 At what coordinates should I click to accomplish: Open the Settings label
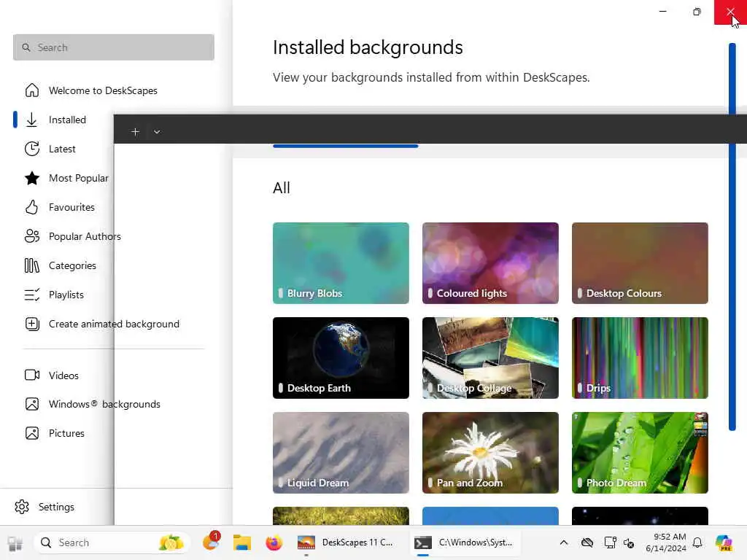coord(56,507)
